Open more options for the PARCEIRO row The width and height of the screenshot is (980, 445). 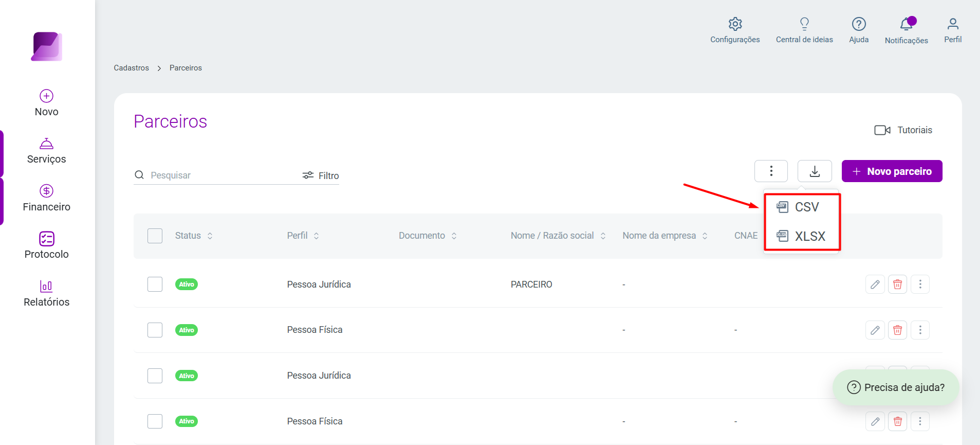coord(920,284)
